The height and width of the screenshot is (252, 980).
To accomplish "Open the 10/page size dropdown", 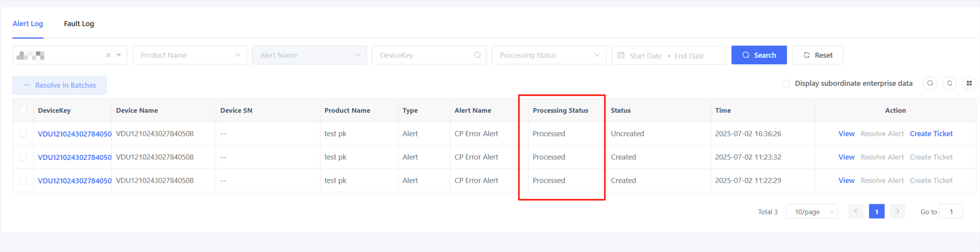I will pos(812,211).
